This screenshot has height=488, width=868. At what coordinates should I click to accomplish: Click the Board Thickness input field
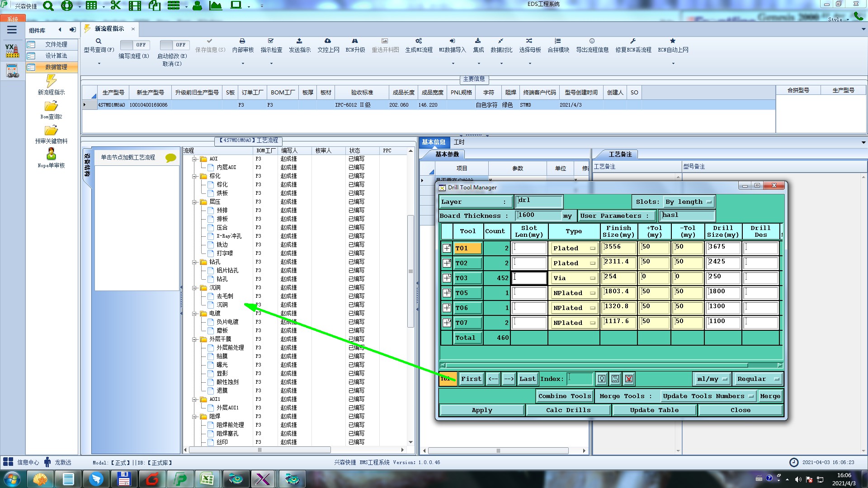coord(538,215)
